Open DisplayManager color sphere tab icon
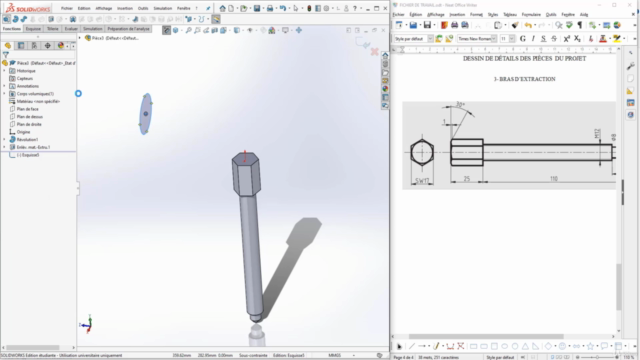 61,46
